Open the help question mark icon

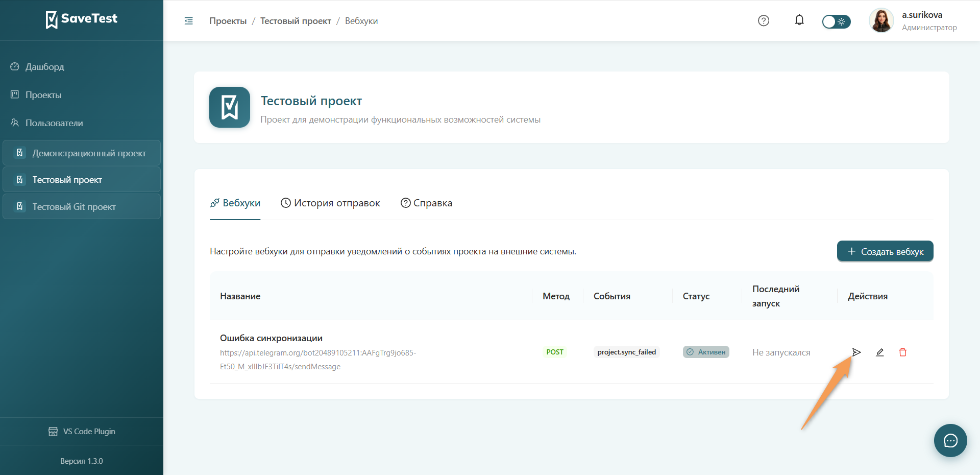click(x=764, y=21)
